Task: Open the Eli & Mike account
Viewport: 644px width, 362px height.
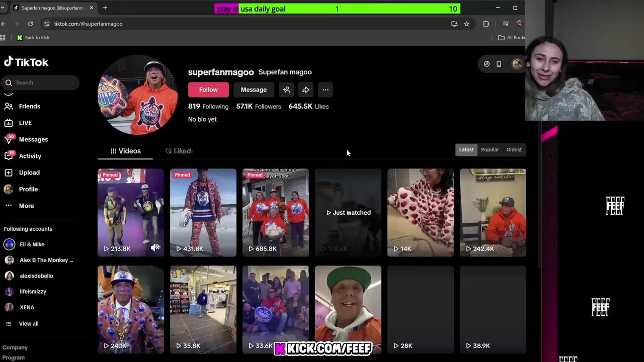Action: pyautogui.click(x=32, y=244)
